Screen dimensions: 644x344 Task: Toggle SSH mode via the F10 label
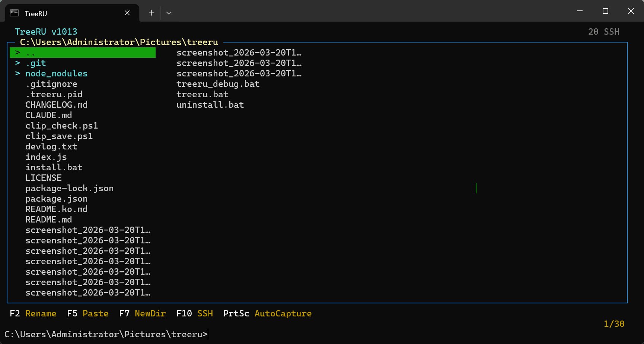point(184,313)
